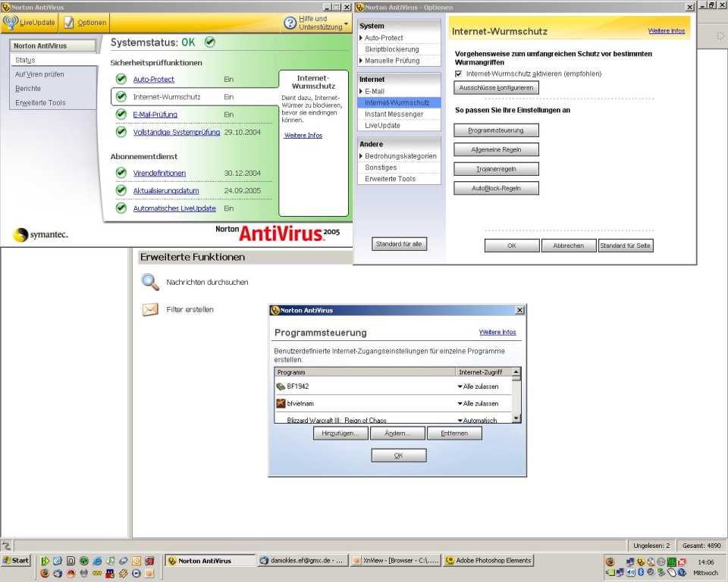Click the Standard für alle button

399,244
